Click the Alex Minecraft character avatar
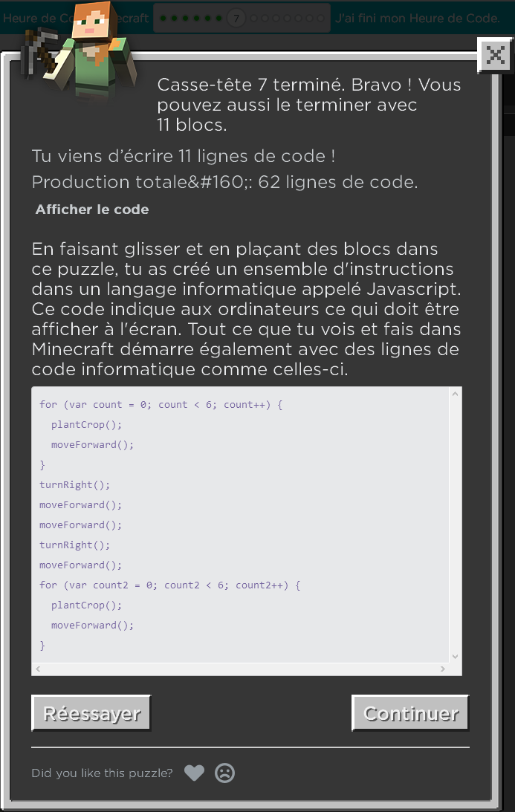Image resolution: width=515 pixels, height=812 pixels. (80, 51)
